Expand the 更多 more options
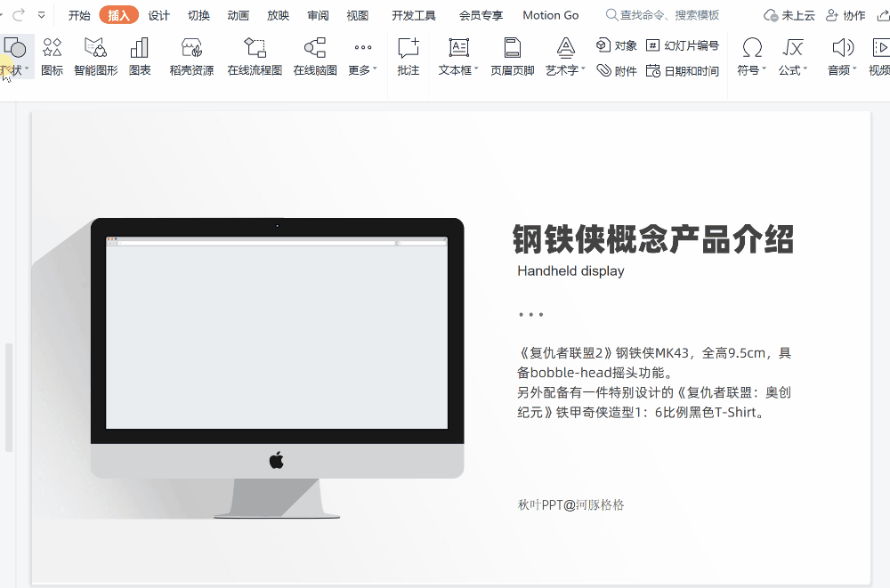890x588 pixels. tap(363, 56)
